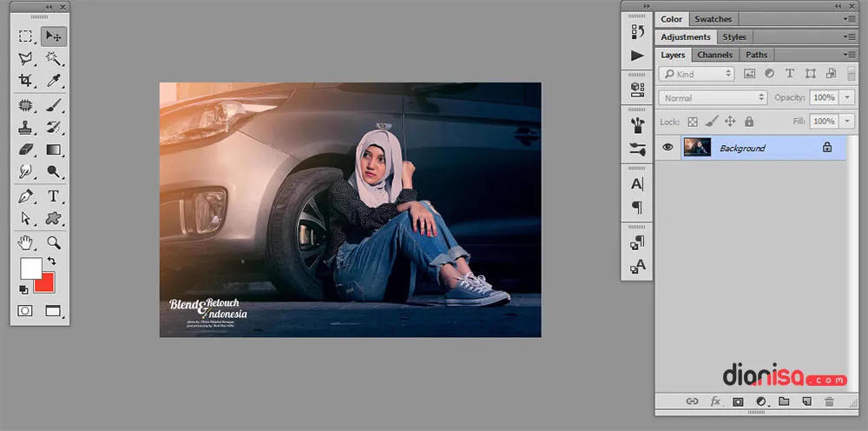Toggle filter for type layers
The height and width of the screenshot is (431, 868).
790,74
